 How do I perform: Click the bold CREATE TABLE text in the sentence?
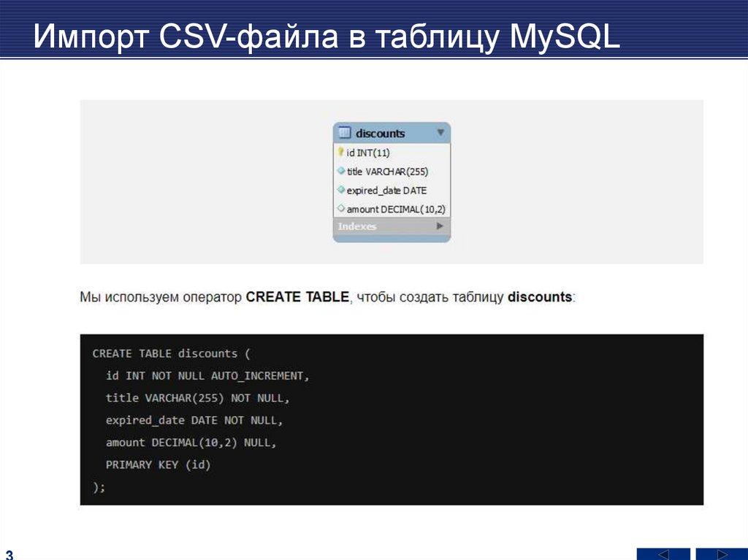click(x=297, y=297)
